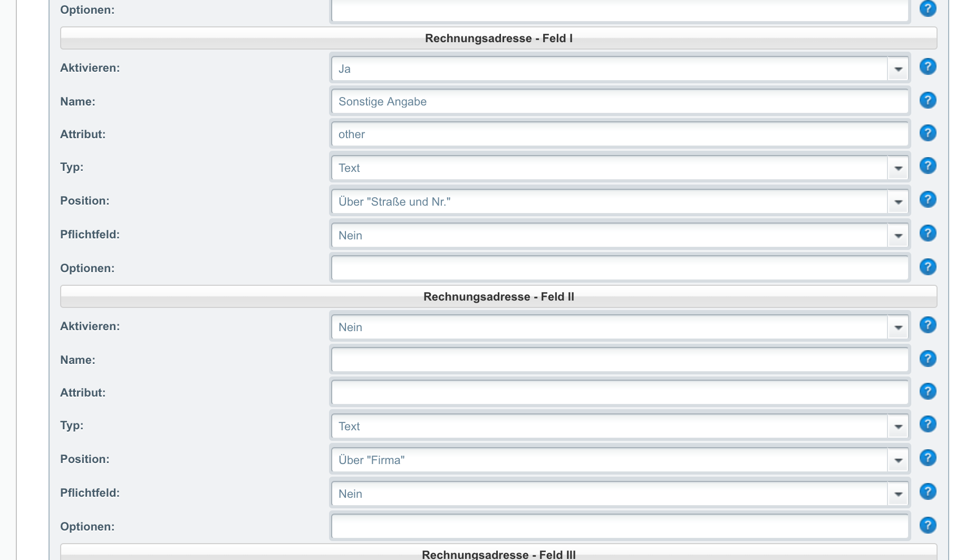Open Pflichtfeld dropdown in Feld II
This screenshot has height=560, width=965.
(x=620, y=494)
